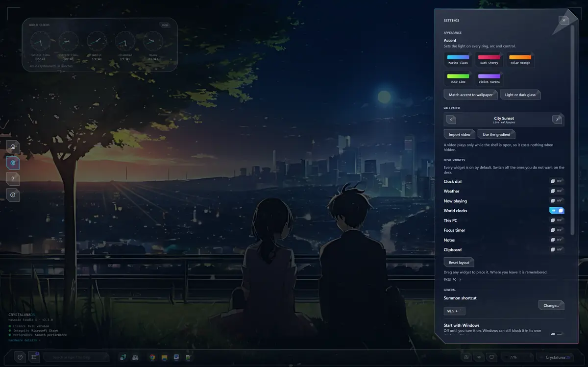The image size is (588, 367).
Task: Open the green document icon in dock
Action: [x=188, y=358]
